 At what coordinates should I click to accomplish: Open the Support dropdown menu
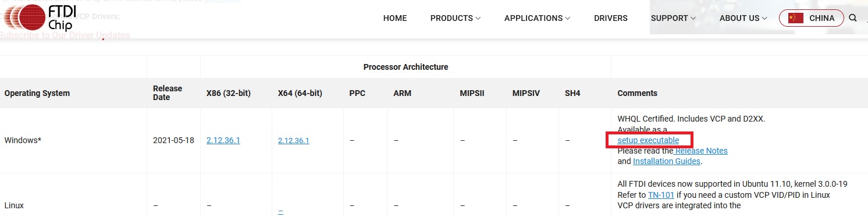pyautogui.click(x=673, y=18)
